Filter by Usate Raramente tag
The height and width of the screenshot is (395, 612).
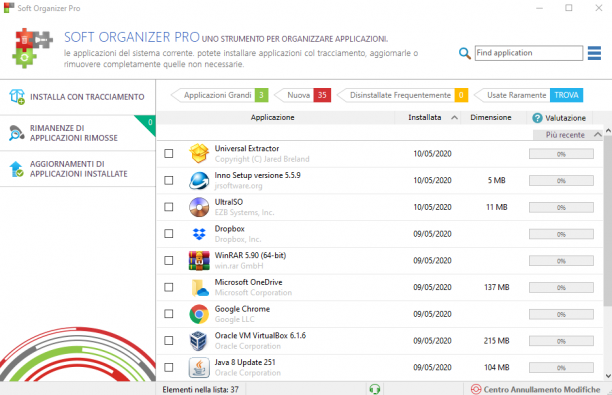point(528,95)
